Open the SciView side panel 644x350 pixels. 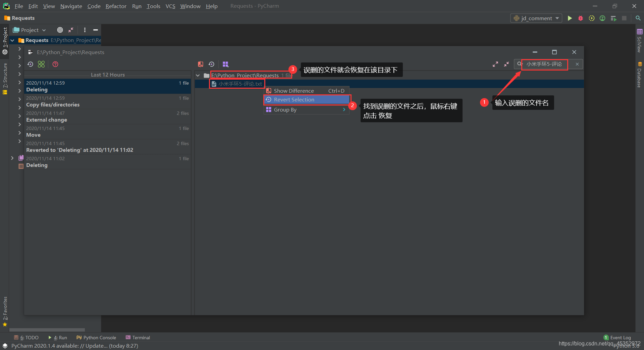click(640, 40)
